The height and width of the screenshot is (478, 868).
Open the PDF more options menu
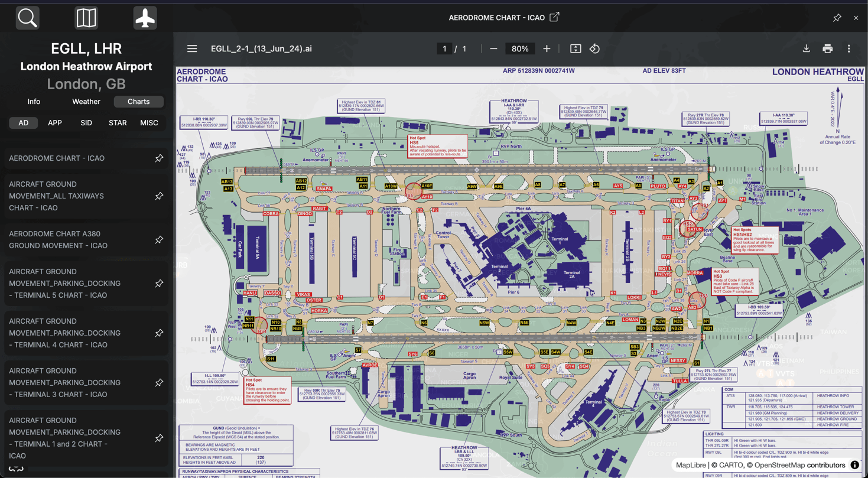tap(849, 49)
